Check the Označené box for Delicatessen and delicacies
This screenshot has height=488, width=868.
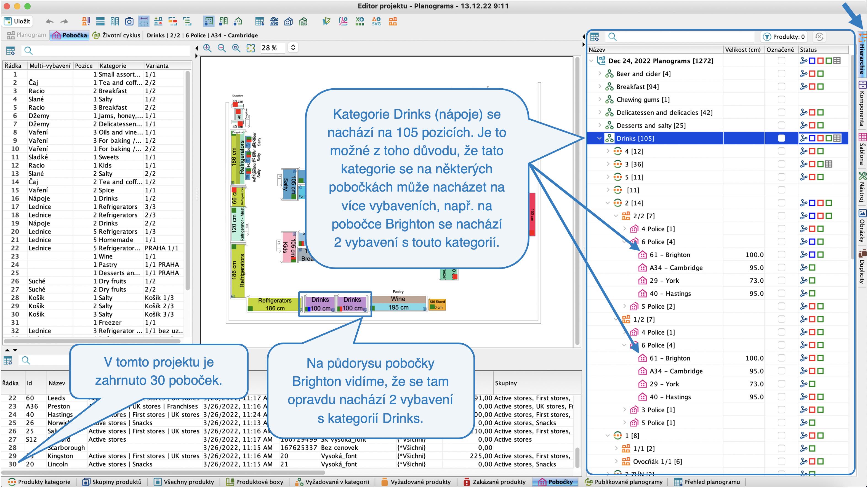781,112
